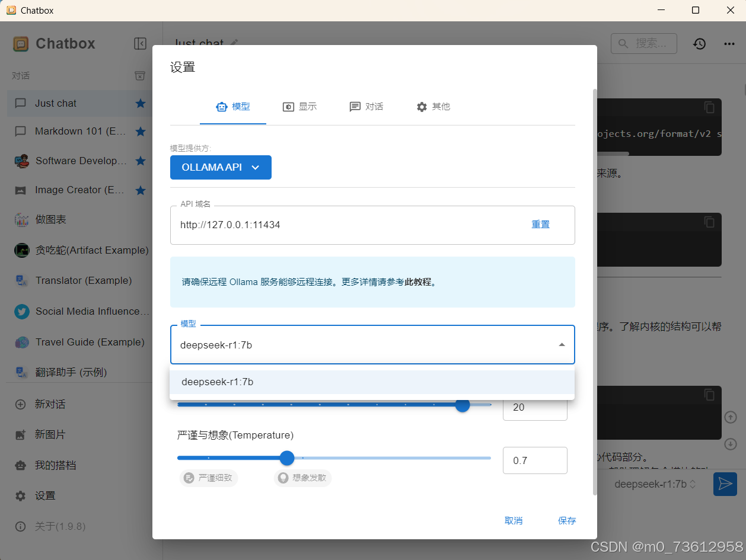Copy the third code block via copy icon
Viewport: 746px width, 560px height.
click(x=709, y=395)
